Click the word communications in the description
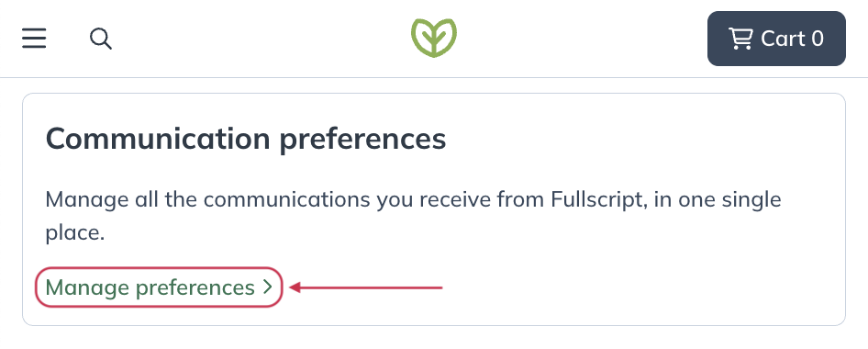 (x=286, y=199)
